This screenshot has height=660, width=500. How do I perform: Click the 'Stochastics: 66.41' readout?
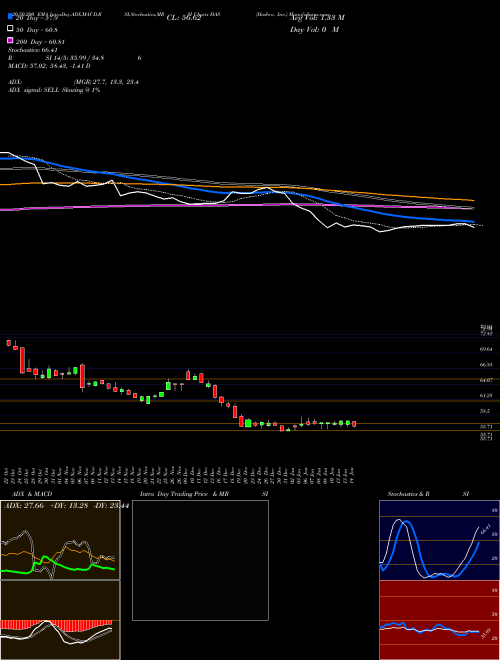[33, 50]
